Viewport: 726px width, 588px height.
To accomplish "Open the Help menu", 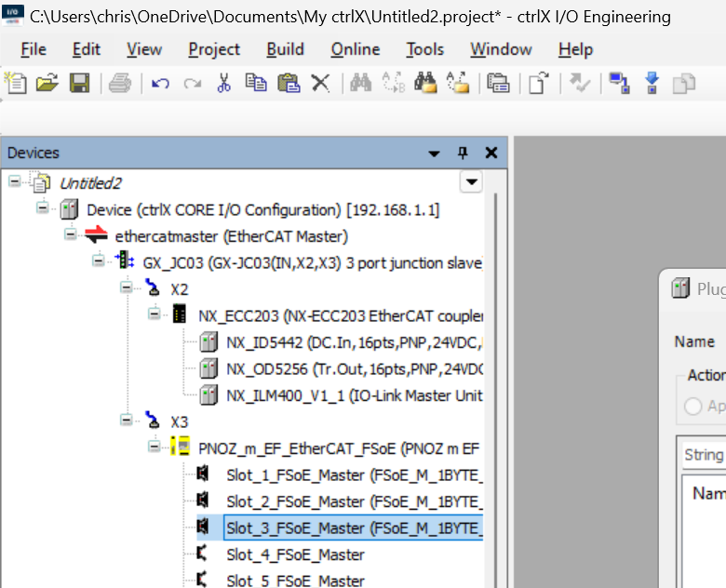I will tap(575, 49).
